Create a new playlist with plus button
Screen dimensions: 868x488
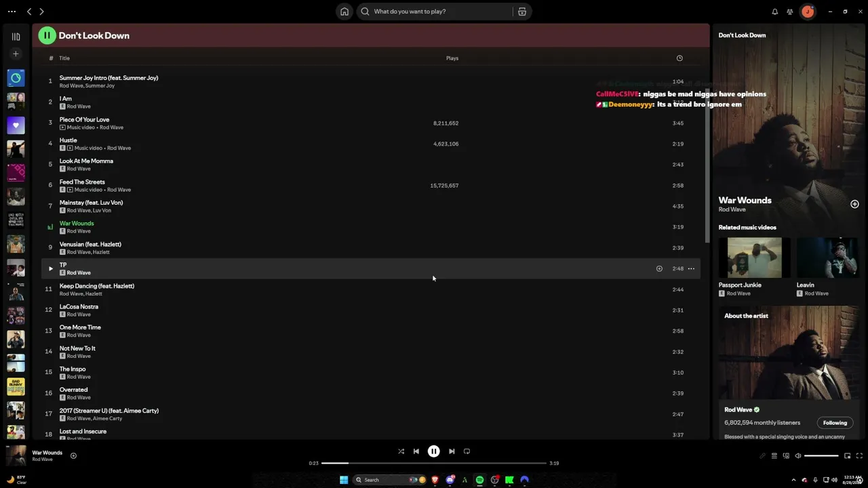[x=16, y=54]
